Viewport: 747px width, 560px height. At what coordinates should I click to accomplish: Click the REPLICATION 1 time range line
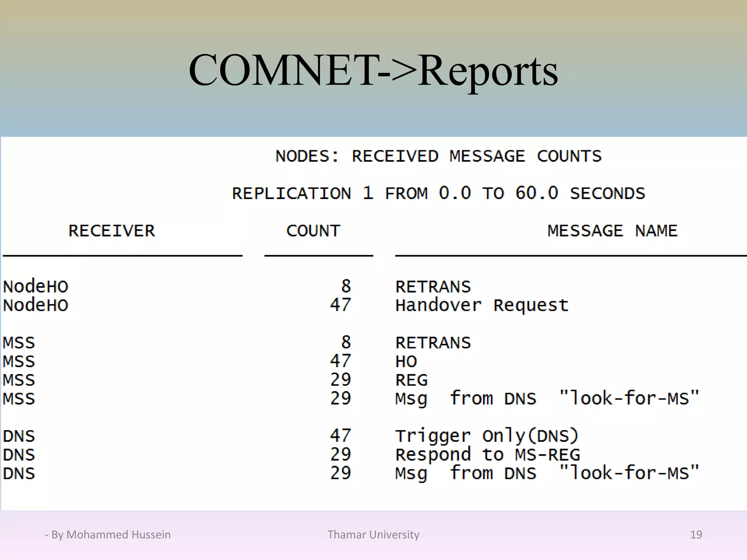438,193
